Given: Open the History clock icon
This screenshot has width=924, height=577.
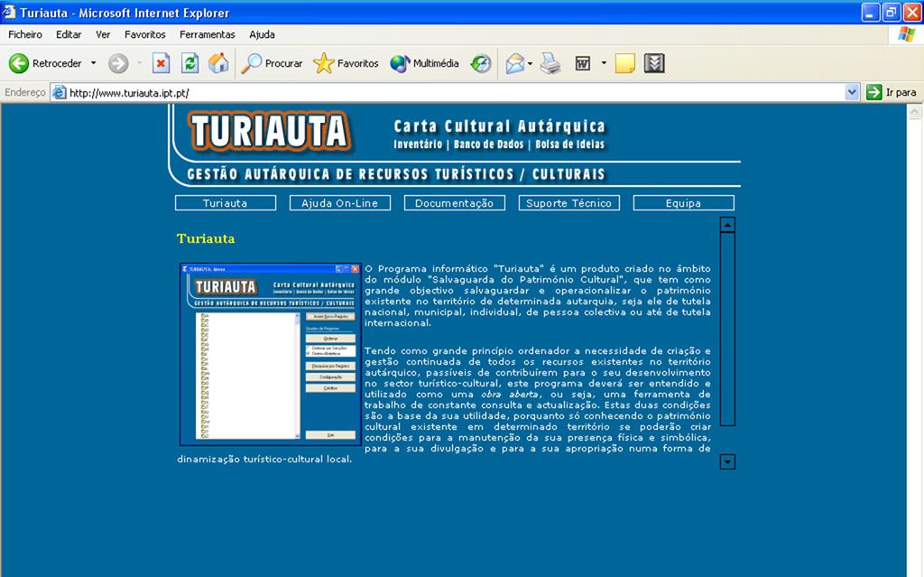Looking at the screenshot, I should click(481, 63).
